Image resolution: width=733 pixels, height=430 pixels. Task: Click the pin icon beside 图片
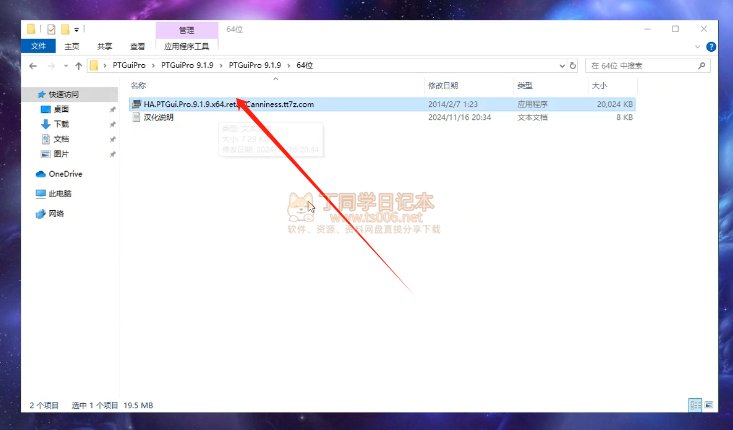tap(112, 154)
